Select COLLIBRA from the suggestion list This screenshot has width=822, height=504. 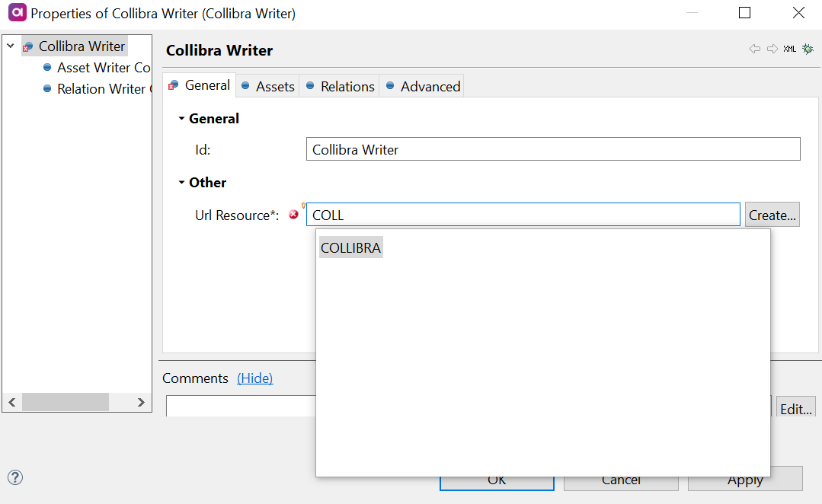coord(350,248)
